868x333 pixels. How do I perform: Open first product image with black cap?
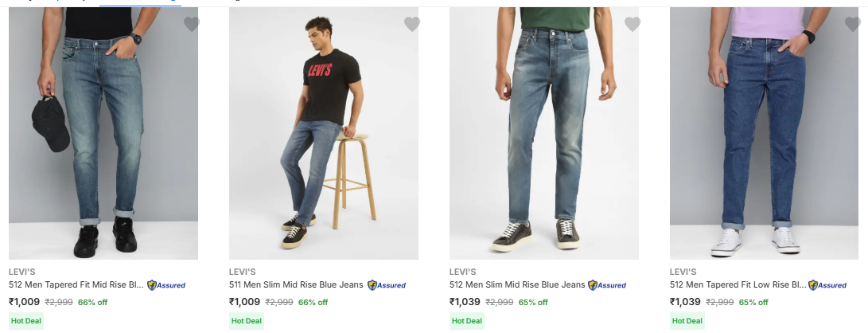point(103,135)
